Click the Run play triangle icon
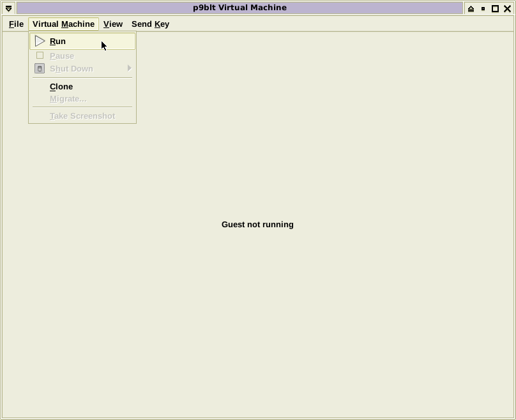Viewport: 516px width, 420px height. (x=40, y=41)
